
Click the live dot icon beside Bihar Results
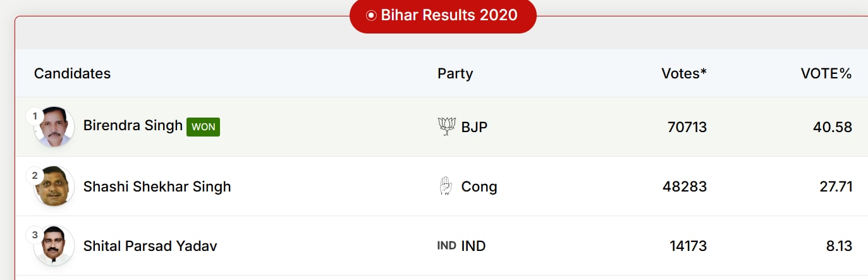point(371,15)
